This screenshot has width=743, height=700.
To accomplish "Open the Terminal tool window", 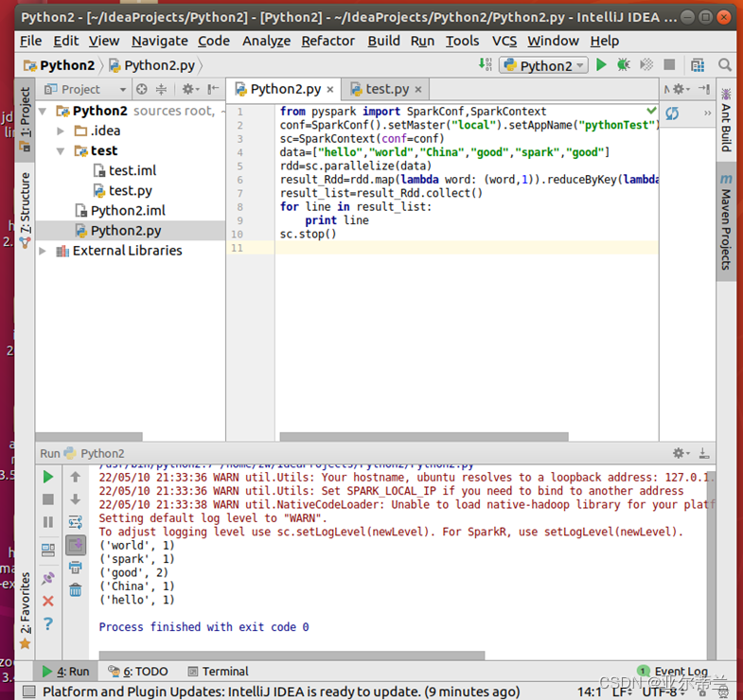I will [x=218, y=672].
